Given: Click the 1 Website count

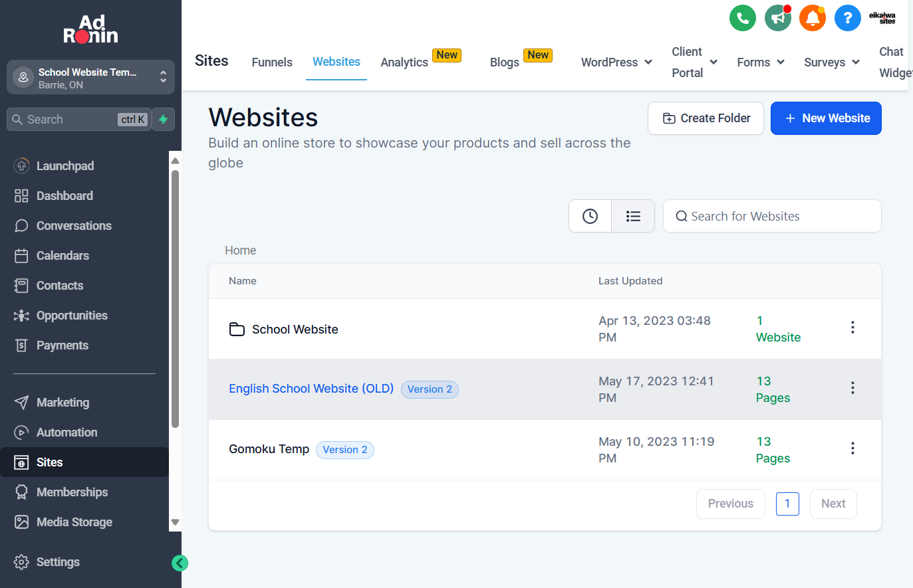Looking at the screenshot, I should (778, 329).
